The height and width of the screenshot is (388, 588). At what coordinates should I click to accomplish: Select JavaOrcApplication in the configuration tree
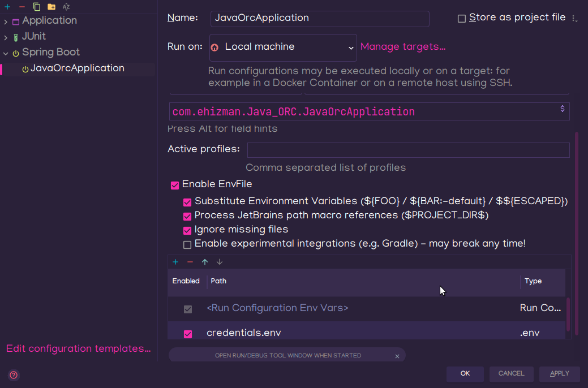[78, 68]
